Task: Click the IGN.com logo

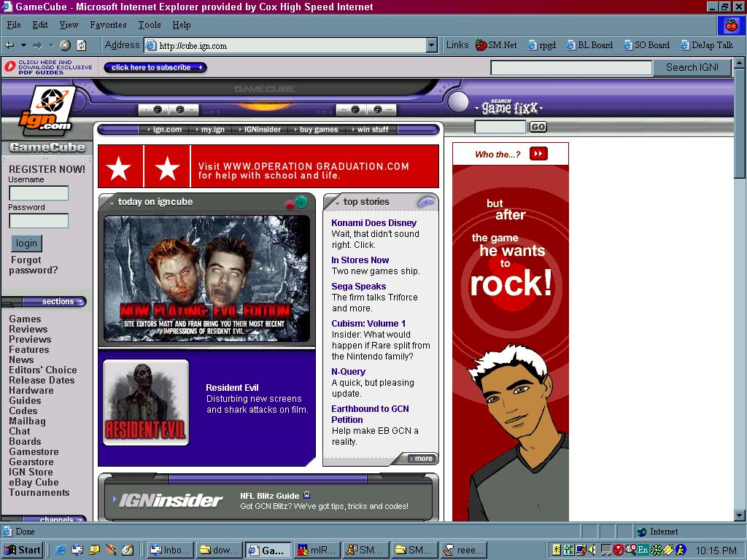Action: (x=47, y=109)
